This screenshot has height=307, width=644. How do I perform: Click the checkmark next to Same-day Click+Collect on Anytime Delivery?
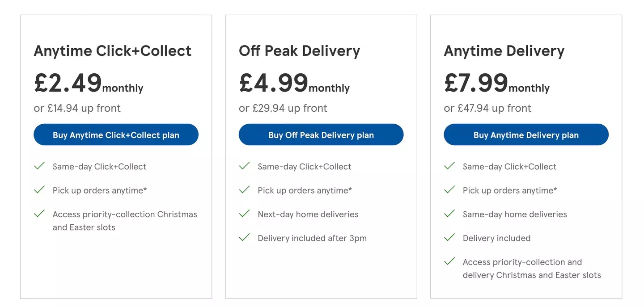449,166
